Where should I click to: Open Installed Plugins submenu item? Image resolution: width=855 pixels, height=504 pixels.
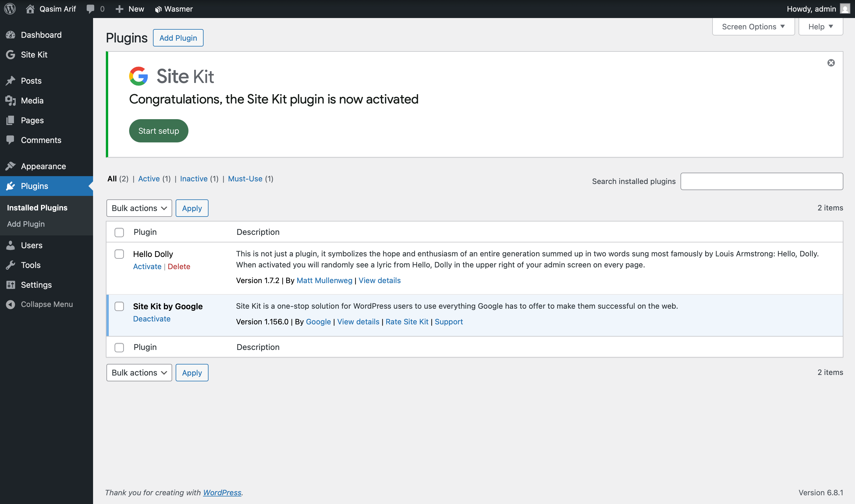point(37,208)
